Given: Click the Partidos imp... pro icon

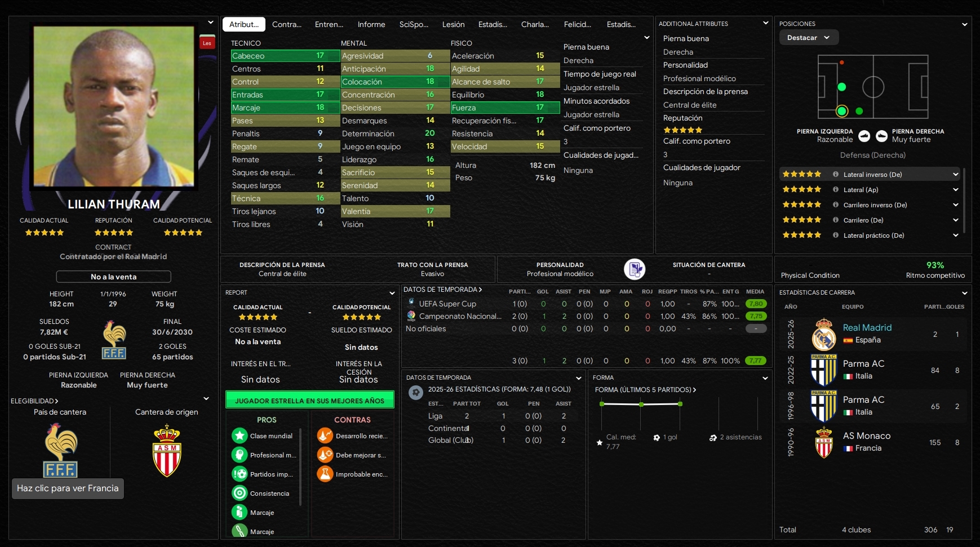Looking at the screenshot, I should pyautogui.click(x=240, y=474).
